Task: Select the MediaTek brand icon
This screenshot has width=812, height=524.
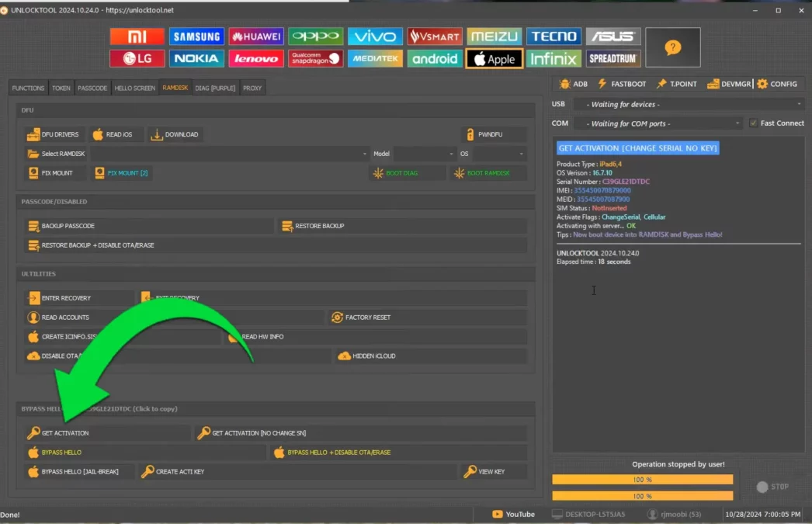Action: click(375, 59)
